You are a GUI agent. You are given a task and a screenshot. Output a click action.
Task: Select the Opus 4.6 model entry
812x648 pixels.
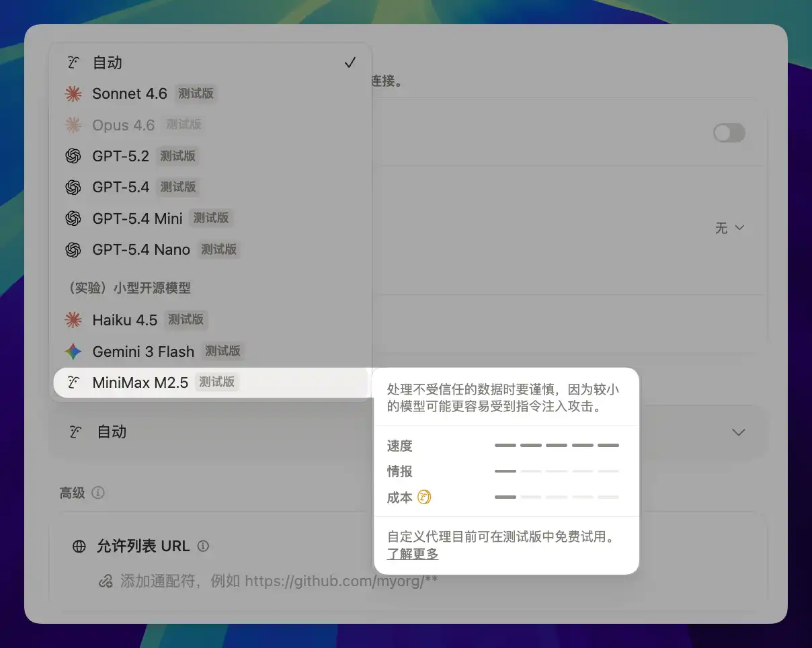[124, 125]
